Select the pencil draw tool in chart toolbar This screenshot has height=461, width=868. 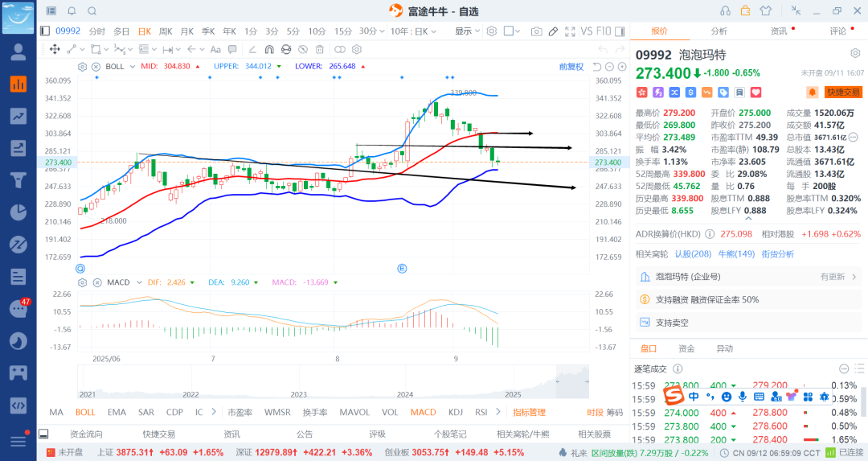(553, 31)
